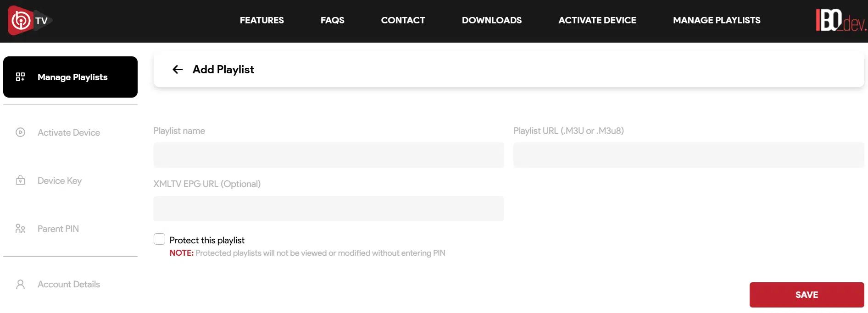Open the FEATURES menu item
The width and height of the screenshot is (868, 313).
262,21
